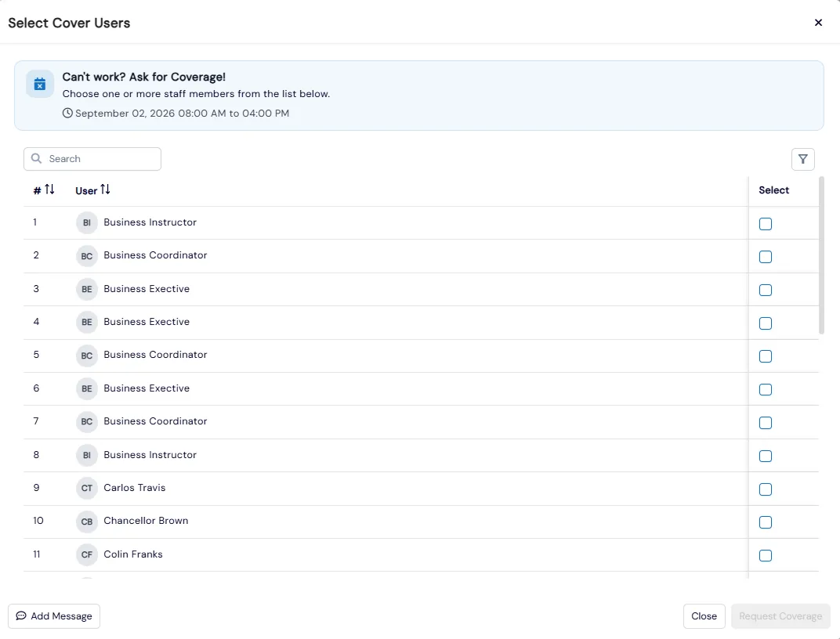The width and height of the screenshot is (840, 639).
Task: Click Business Instructor text in row 8
Action: coord(150,454)
